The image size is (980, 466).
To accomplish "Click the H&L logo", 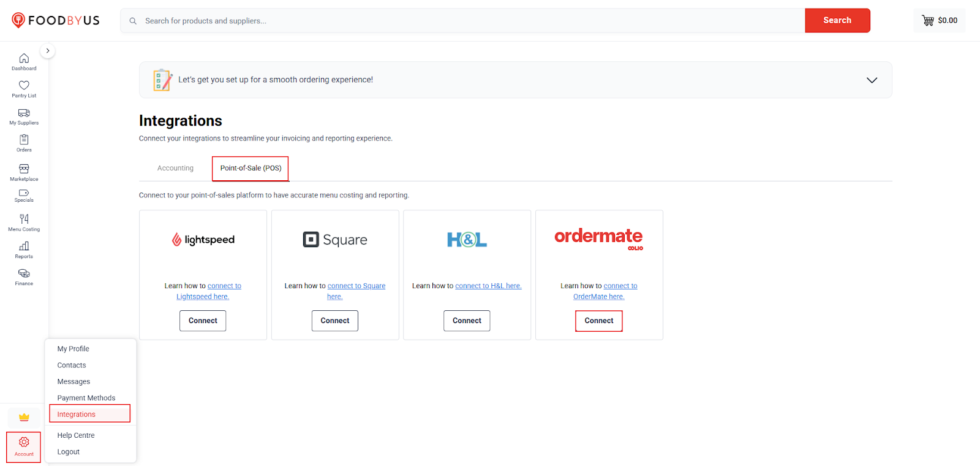I will (467, 240).
